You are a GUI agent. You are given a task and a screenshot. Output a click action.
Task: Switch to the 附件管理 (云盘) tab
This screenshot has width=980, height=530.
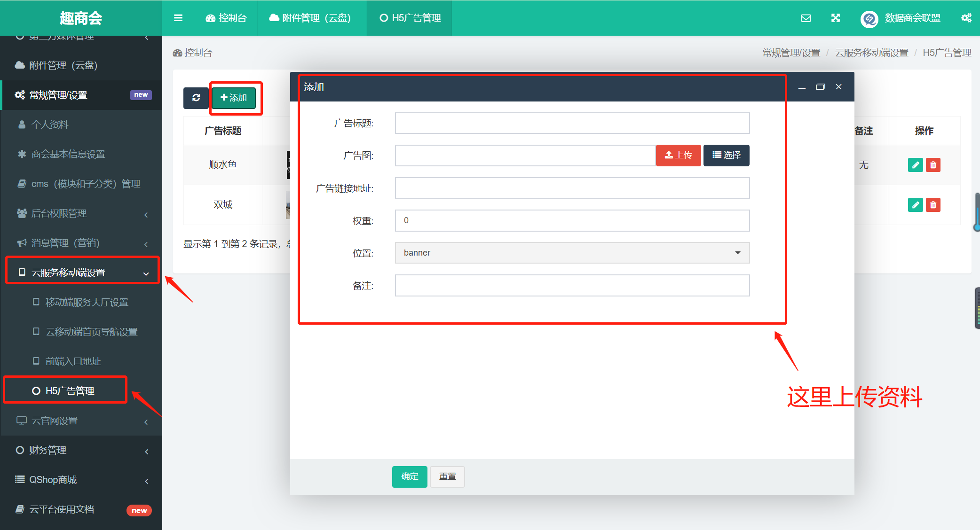310,18
